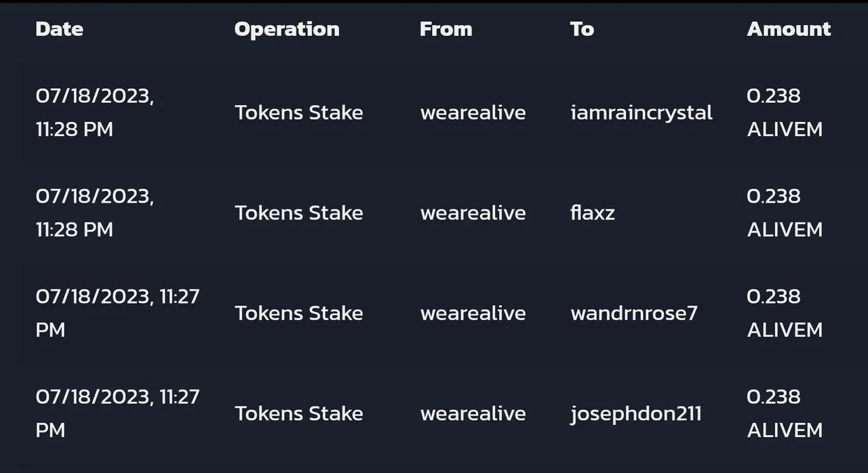Click Tokens Stake operation for iamraincrystal
The width and height of the screenshot is (868, 473).
tap(299, 112)
